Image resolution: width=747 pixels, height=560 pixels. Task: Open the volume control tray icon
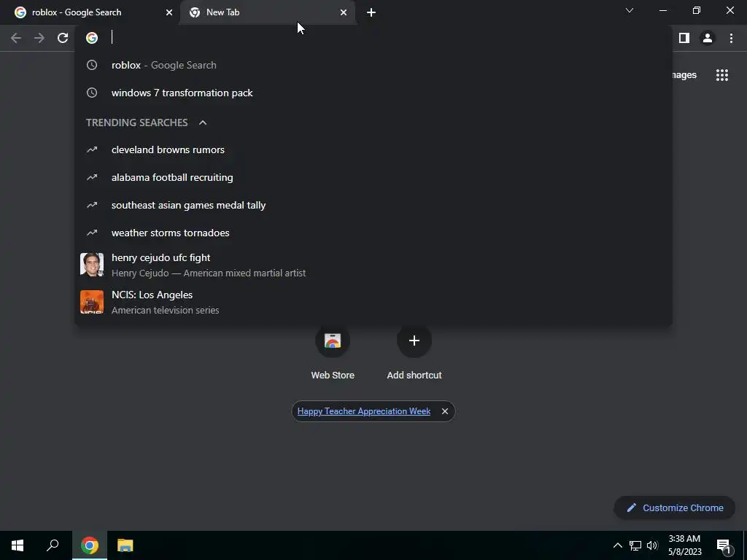(x=652, y=545)
